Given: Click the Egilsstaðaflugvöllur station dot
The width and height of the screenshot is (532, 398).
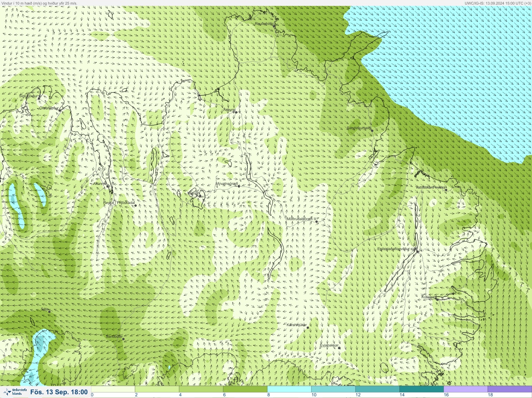Looking at the screenshot, I should 418,251.
